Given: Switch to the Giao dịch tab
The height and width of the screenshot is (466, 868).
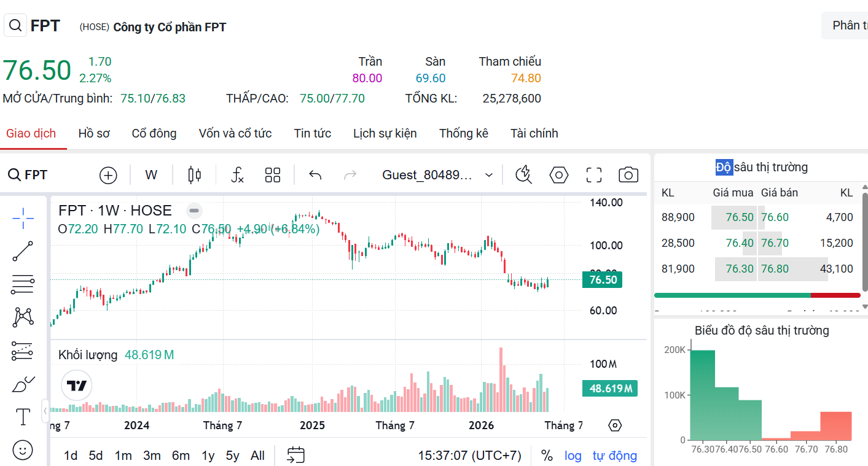Looking at the screenshot, I should (x=31, y=133).
